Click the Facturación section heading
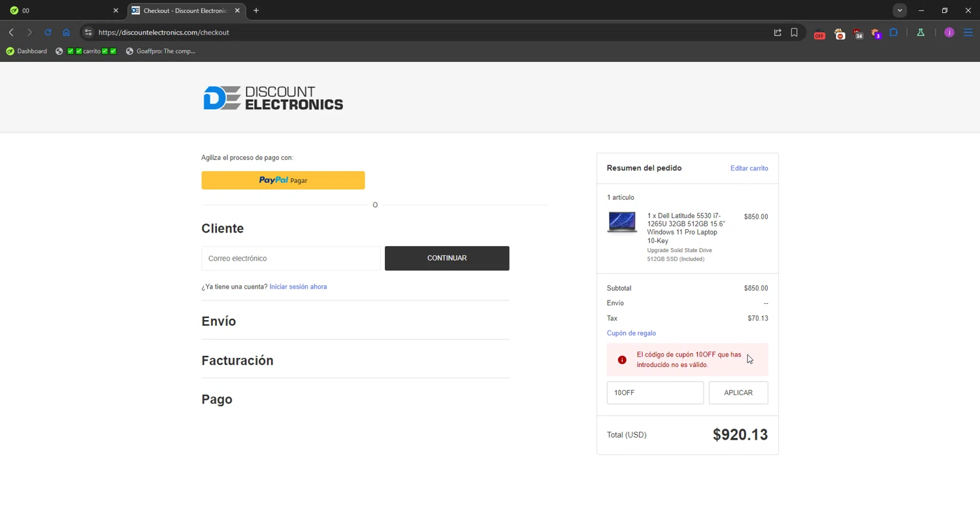The image size is (980, 531). pos(237,361)
